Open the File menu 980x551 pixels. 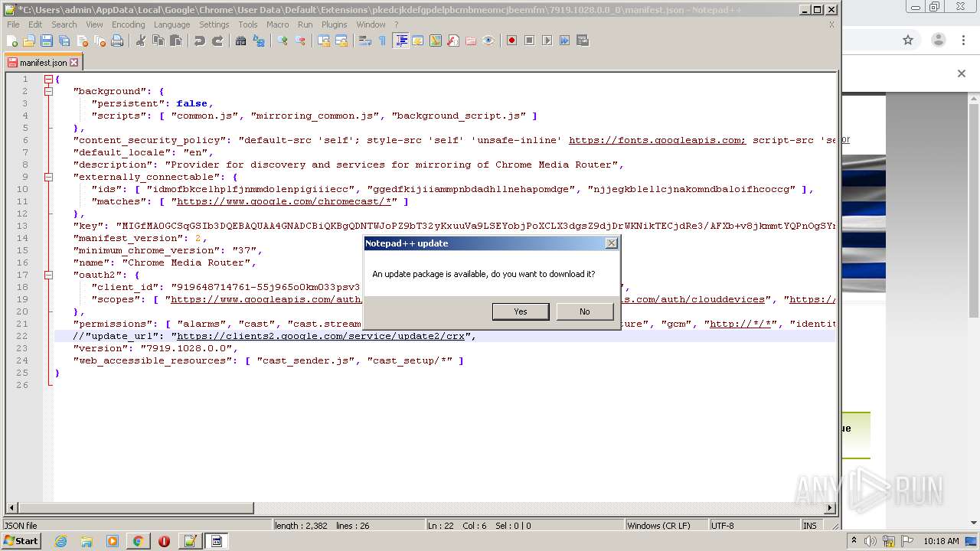[13, 24]
